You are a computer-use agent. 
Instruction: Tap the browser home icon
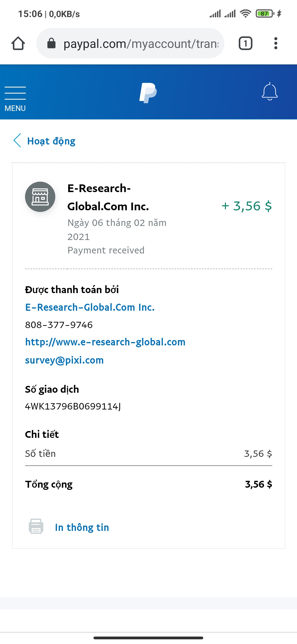(18, 43)
